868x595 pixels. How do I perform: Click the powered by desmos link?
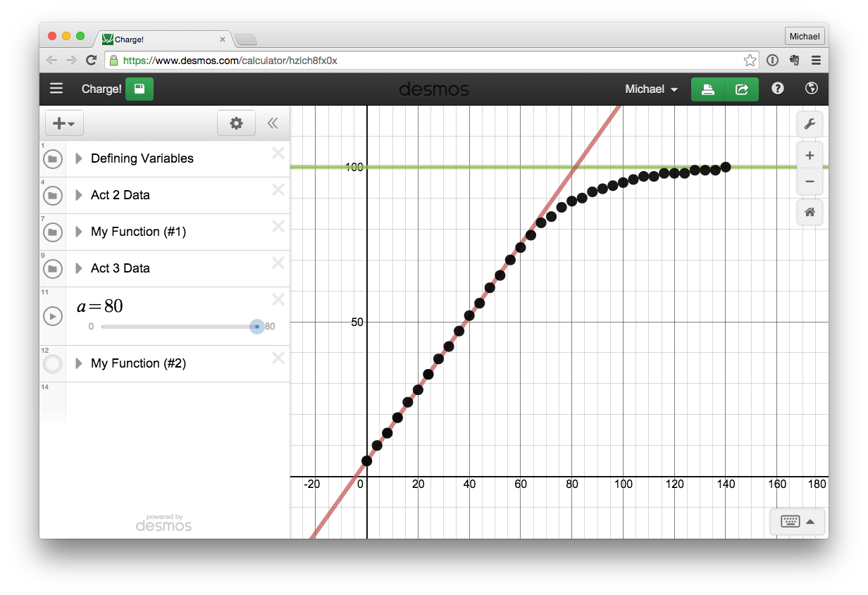pos(163,522)
